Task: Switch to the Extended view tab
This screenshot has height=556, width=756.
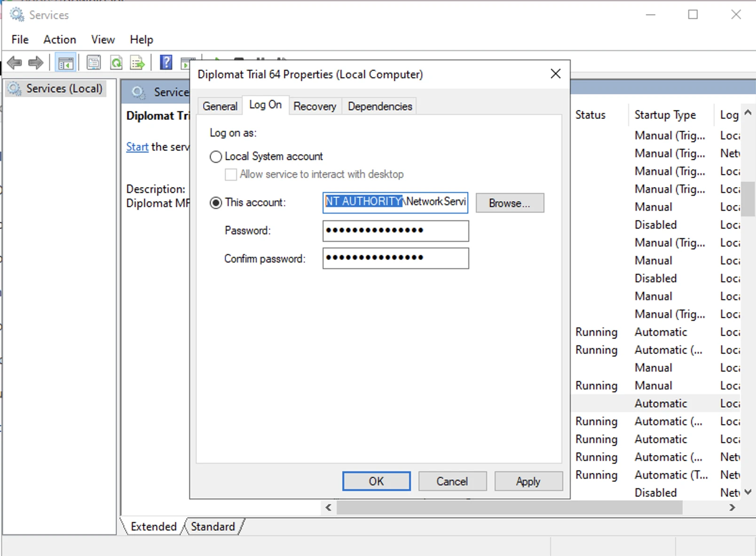Action: click(153, 526)
